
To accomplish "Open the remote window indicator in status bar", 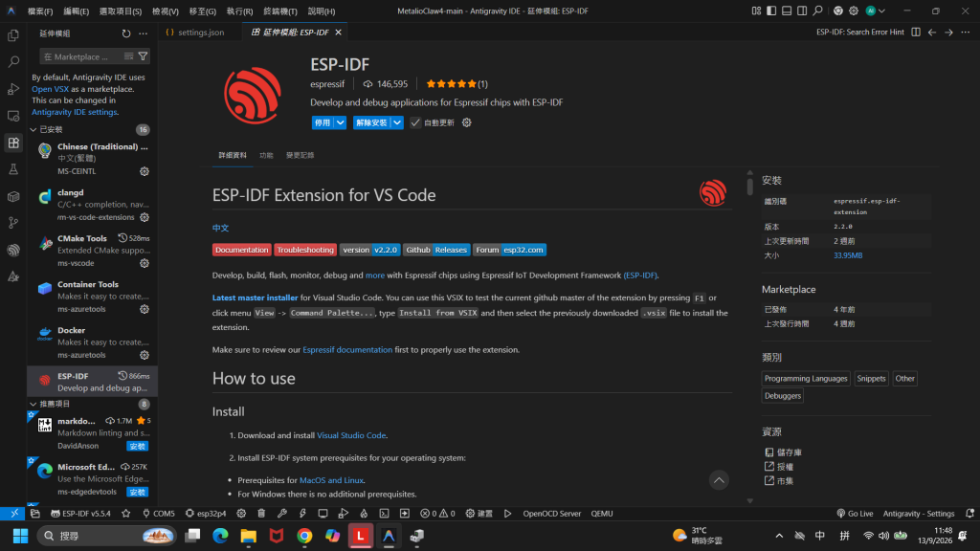I will coord(13,514).
